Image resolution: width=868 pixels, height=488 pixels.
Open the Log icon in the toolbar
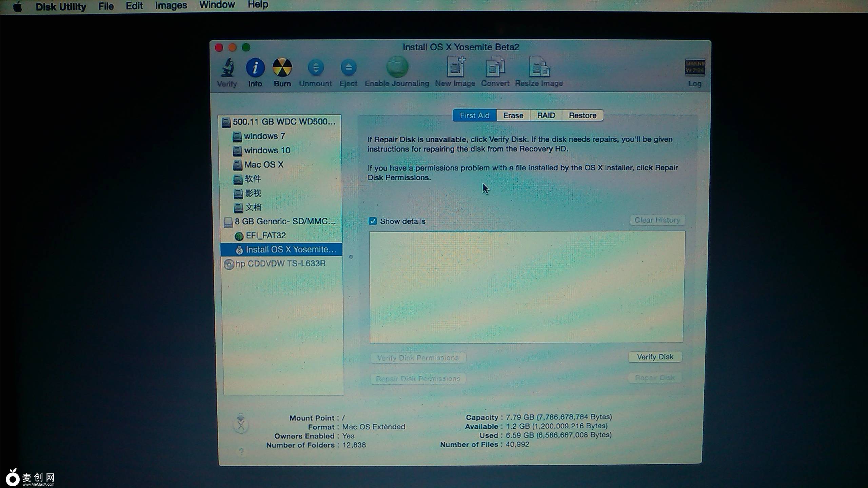[694, 67]
